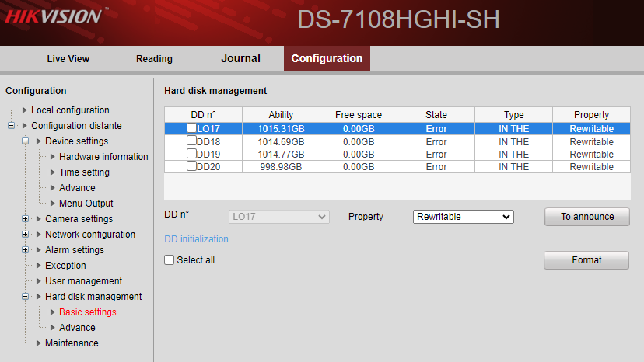The image size is (644, 362).
Task: Click the arrow icon beside Hardware information
Action: coord(53,157)
